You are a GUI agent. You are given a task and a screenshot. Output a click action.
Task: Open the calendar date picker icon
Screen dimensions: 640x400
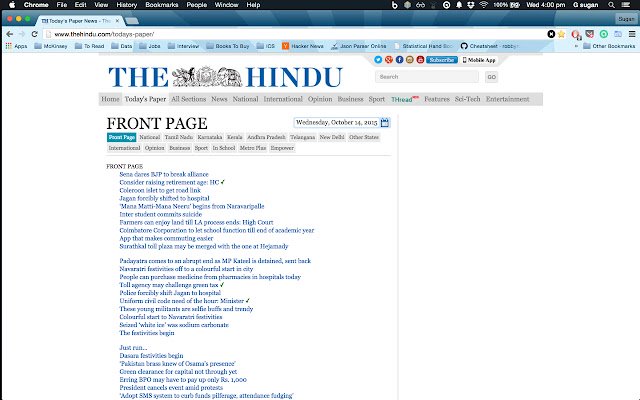tap(384, 122)
